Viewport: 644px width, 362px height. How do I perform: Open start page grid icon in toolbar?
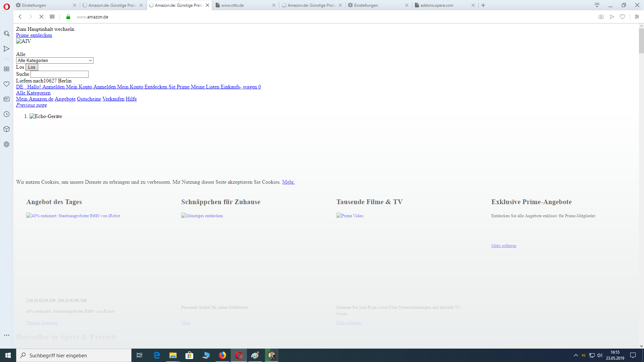click(x=52, y=17)
